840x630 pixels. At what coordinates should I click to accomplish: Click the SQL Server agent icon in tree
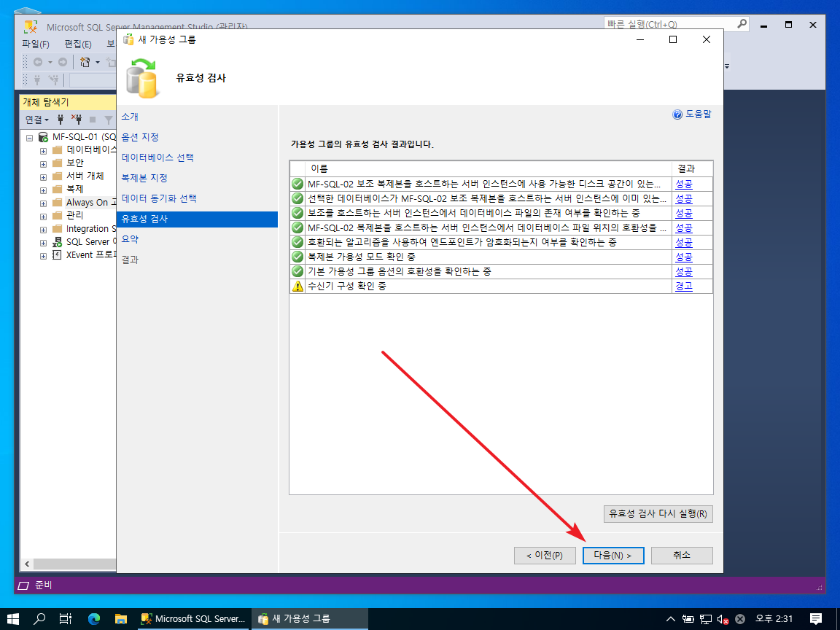click(58, 242)
